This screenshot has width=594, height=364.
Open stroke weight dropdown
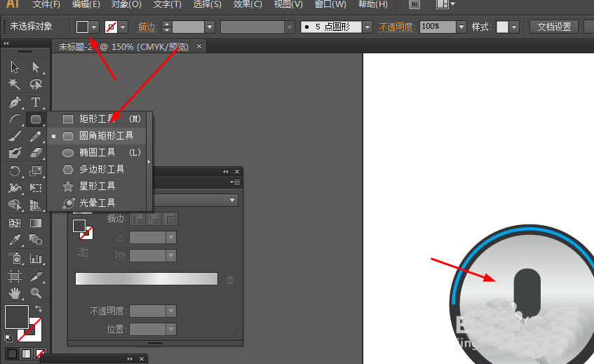tap(210, 27)
